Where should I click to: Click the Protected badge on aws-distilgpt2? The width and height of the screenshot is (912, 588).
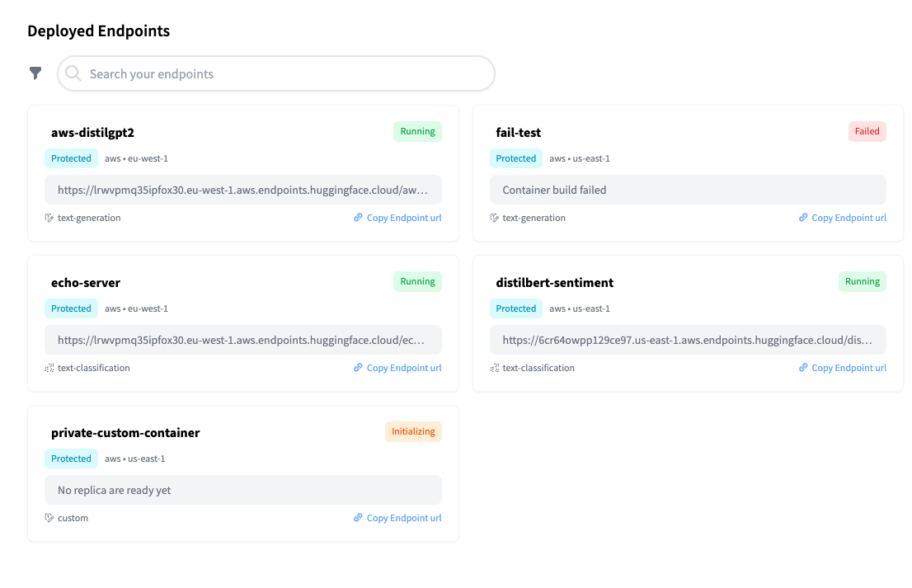click(x=71, y=158)
